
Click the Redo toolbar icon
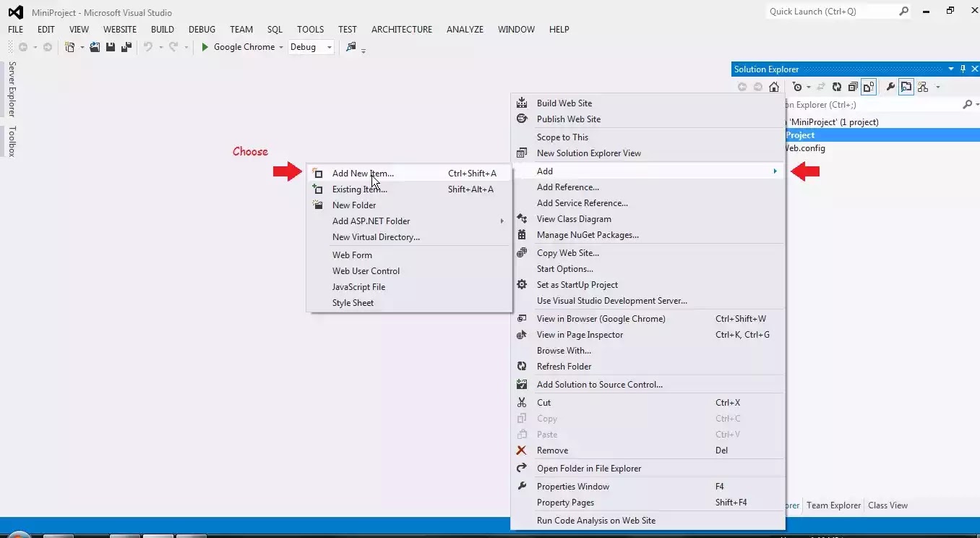173,47
